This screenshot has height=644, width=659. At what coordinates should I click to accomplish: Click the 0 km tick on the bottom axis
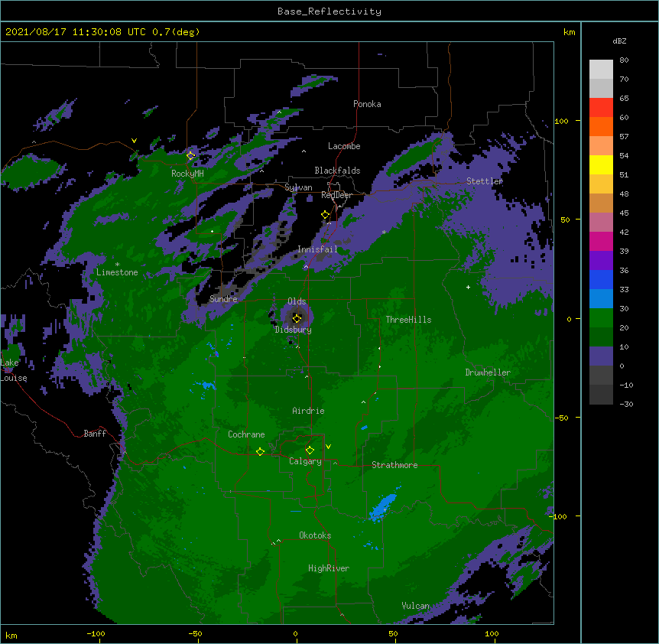tap(295, 633)
